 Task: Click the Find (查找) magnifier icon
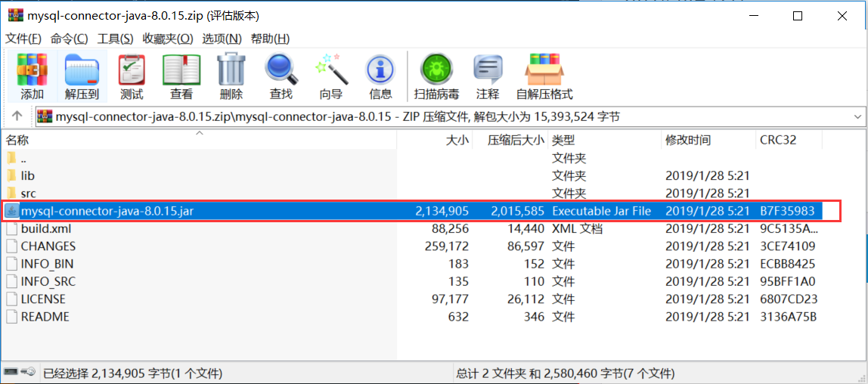click(x=281, y=69)
